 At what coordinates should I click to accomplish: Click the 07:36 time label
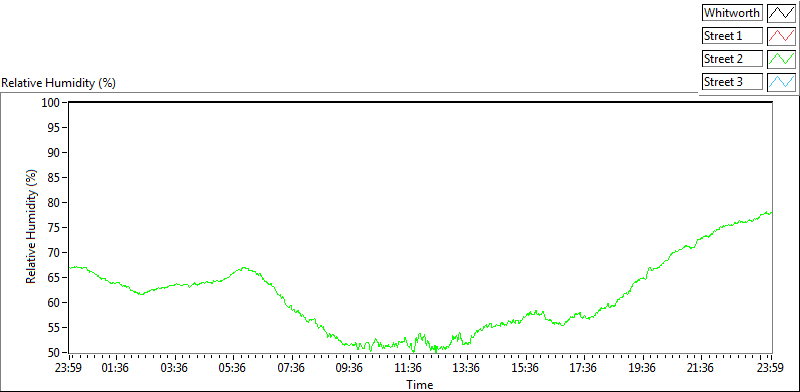pyautogui.click(x=292, y=368)
